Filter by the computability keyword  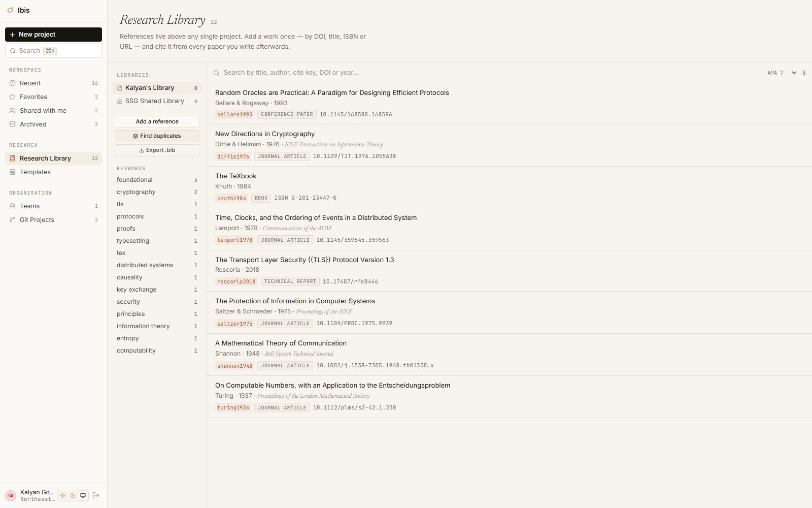point(157,351)
